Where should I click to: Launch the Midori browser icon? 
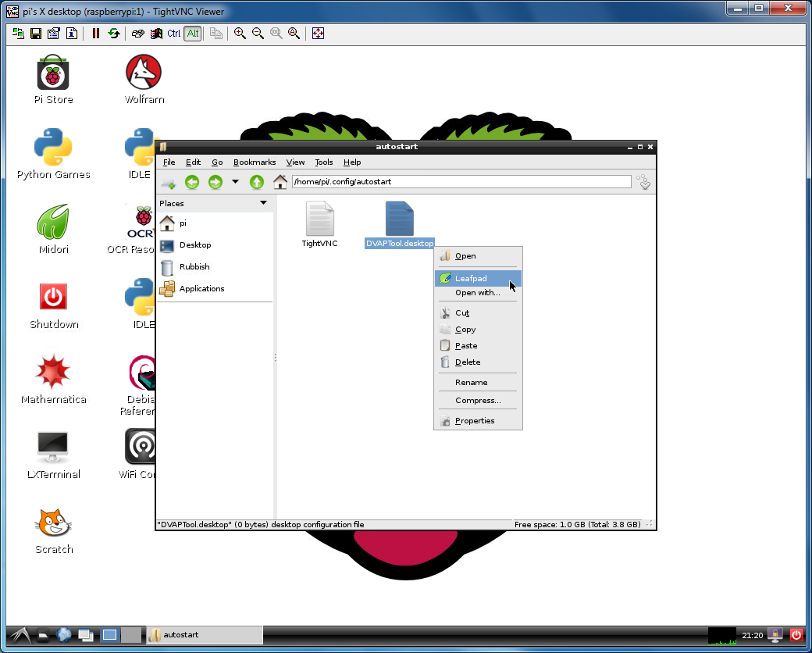click(53, 229)
